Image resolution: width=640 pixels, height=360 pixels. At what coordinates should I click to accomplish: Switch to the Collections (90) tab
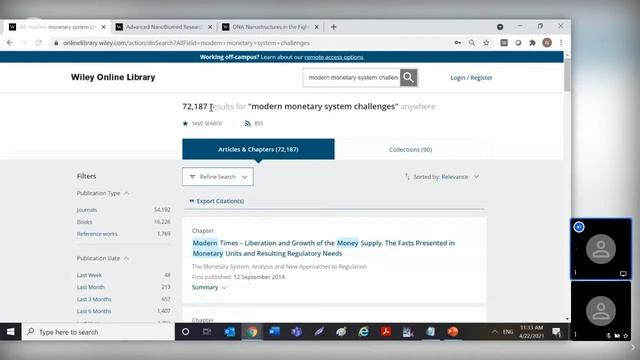pyautogui.click(x=410, y=149)
